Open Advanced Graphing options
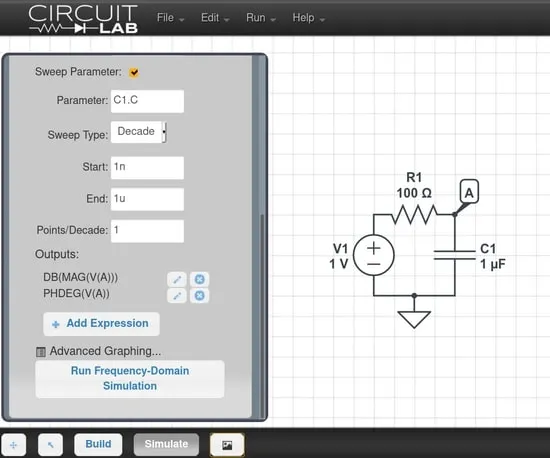 tap(99, 351)
